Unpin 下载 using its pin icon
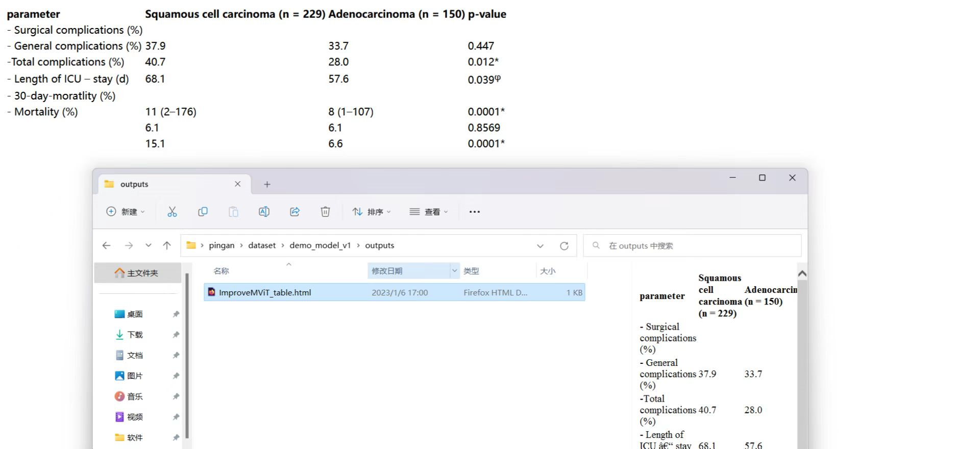980x449 pixels. (x=176, y=335)
